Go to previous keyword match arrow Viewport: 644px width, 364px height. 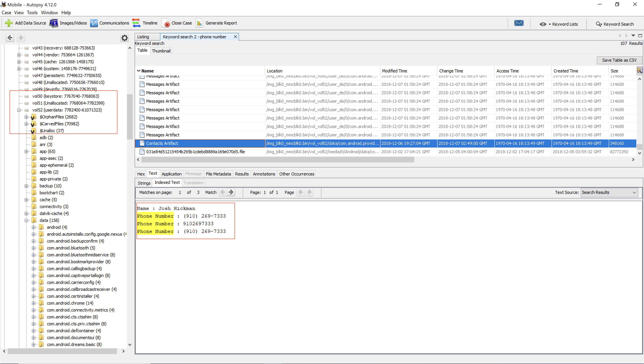pos(223,192)
